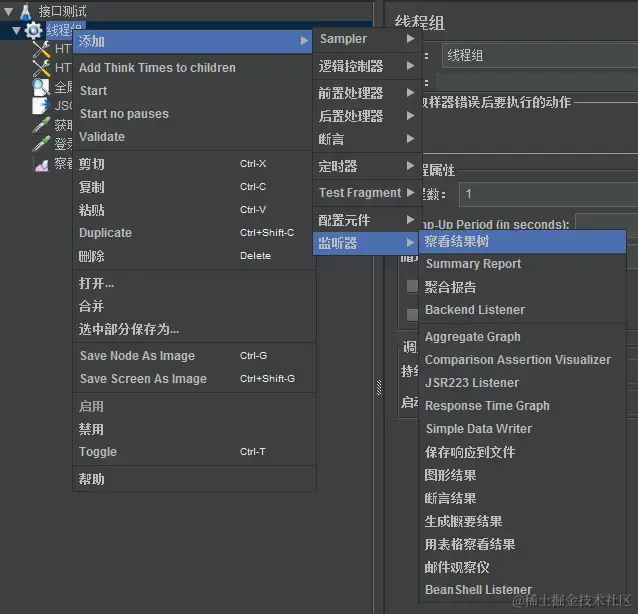
Task: Choose 打开... menu entry
Action: click(x=194, y=283)
